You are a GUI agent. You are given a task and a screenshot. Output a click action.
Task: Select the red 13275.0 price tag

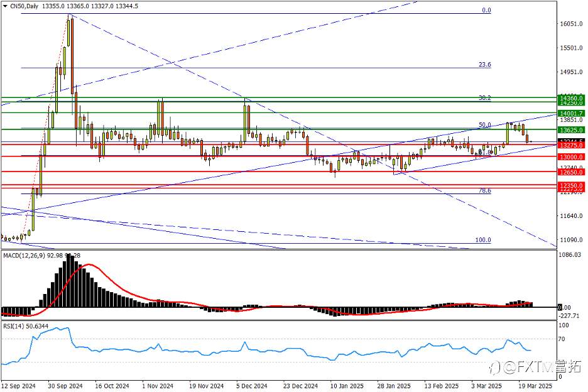pos(571,145)
